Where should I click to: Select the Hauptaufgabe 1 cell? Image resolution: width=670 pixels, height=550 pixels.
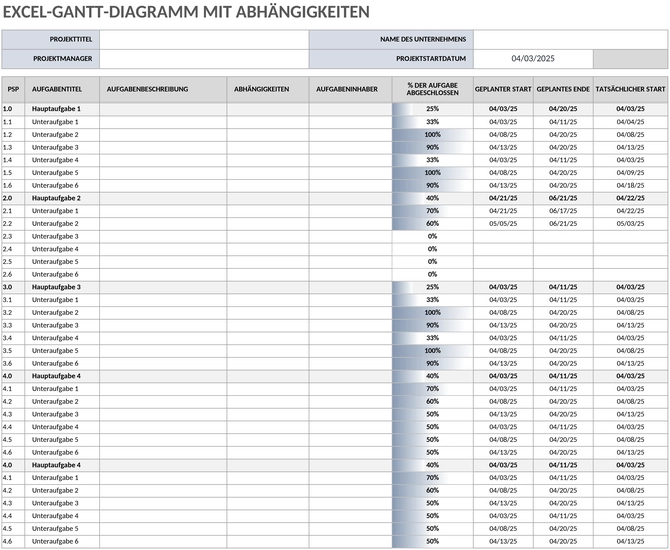[62, 109]
